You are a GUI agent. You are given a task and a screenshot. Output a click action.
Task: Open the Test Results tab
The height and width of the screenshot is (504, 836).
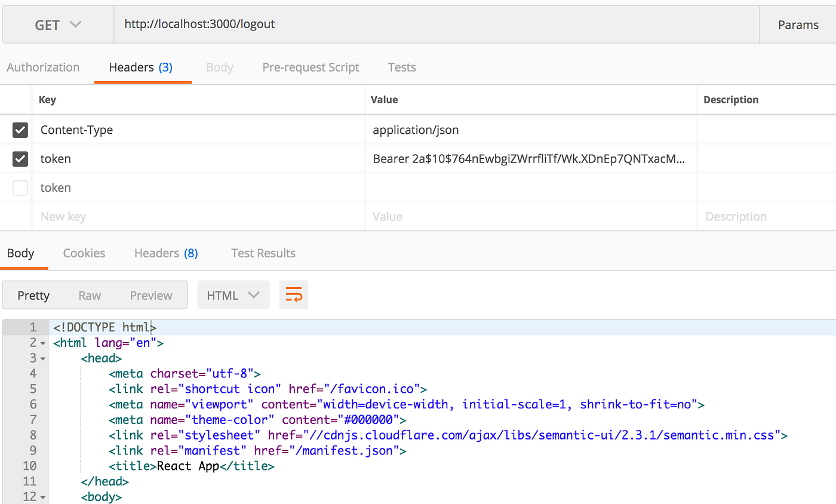tap(263, 253)
